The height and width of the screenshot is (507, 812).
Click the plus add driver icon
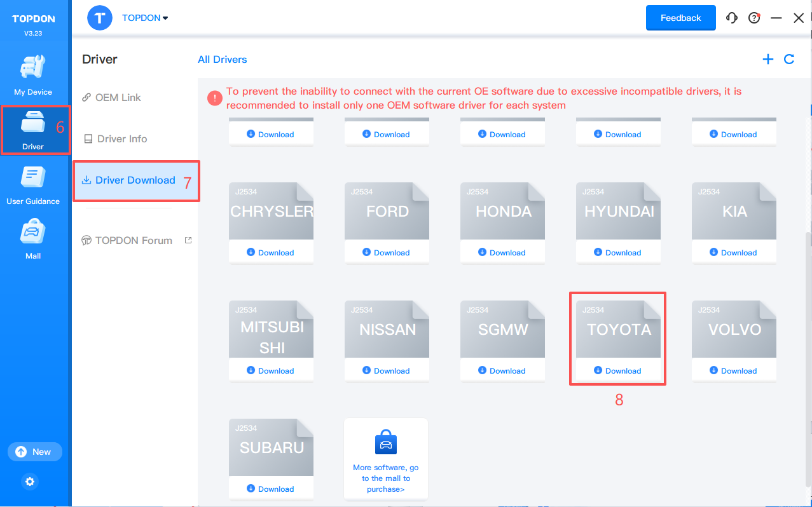click(x=768, y=59)
